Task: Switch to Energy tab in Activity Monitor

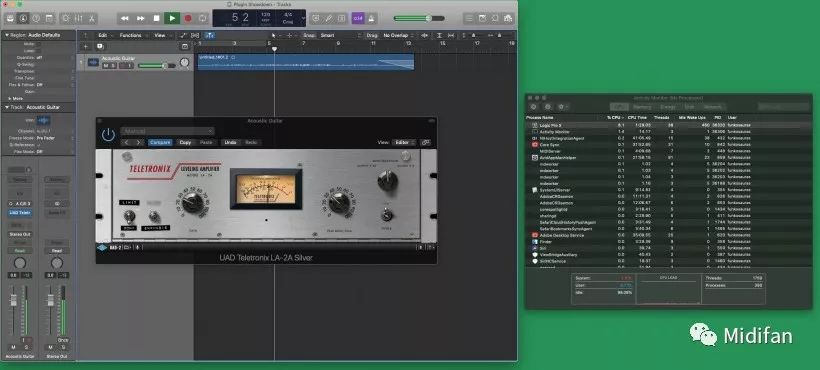Action: tap(667, 107)
